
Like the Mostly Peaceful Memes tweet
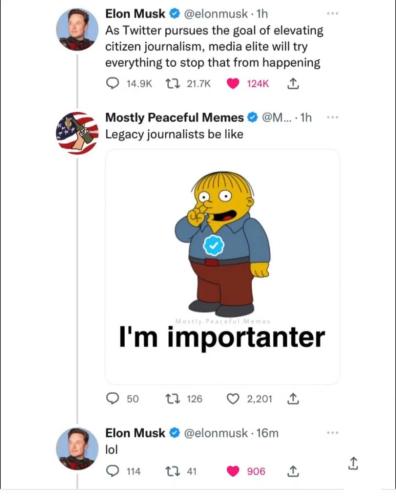[233, 399]
